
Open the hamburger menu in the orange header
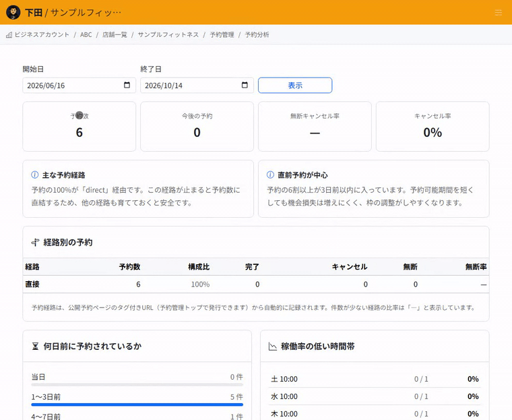[499, 12]
